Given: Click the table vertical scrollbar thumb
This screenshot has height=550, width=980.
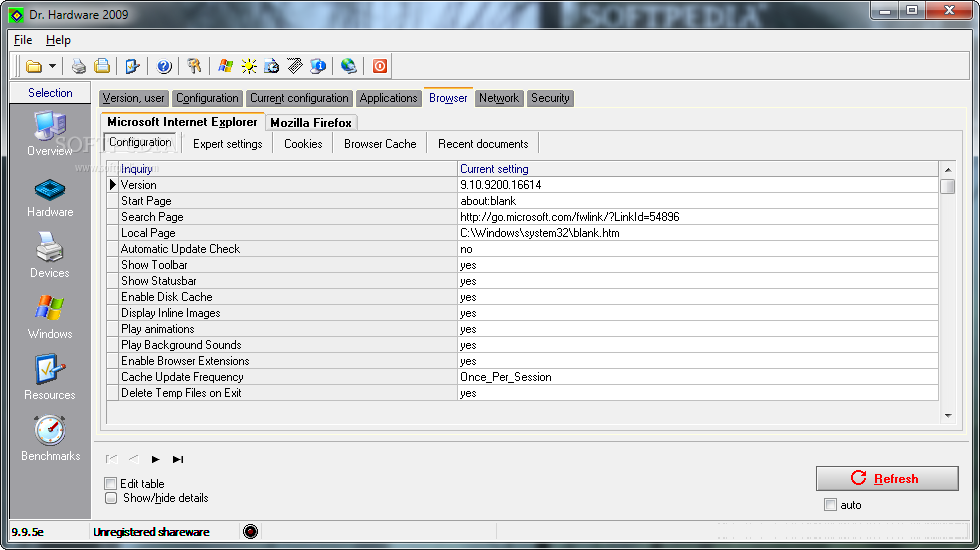Looking at the screenshot, I should point(948,186).
